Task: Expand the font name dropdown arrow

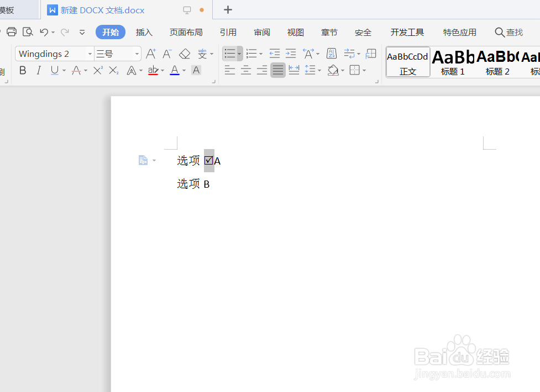Action: pyautogui.click(x=90, y=54)
